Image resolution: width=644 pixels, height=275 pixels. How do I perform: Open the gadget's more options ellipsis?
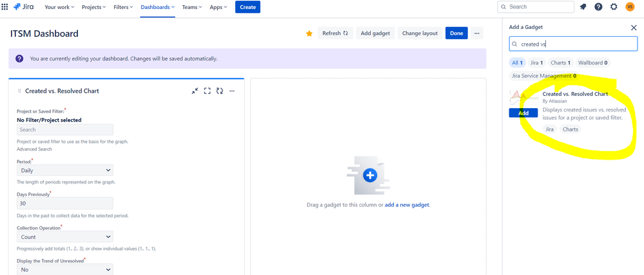[x=232, y=91]
